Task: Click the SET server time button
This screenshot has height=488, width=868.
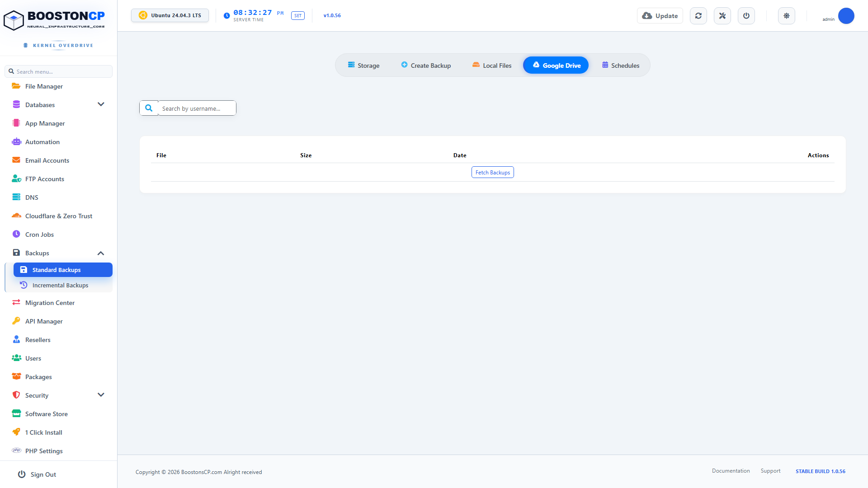Action: pos(298,16)
